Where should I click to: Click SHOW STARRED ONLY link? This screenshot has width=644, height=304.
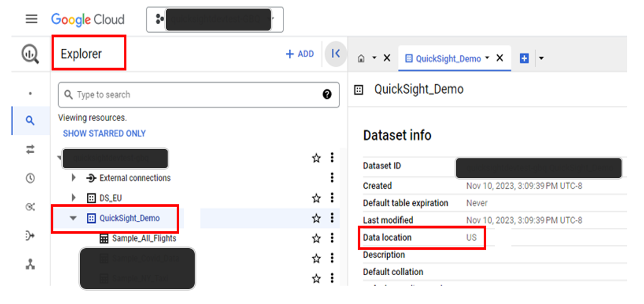[x=104, y=134]
